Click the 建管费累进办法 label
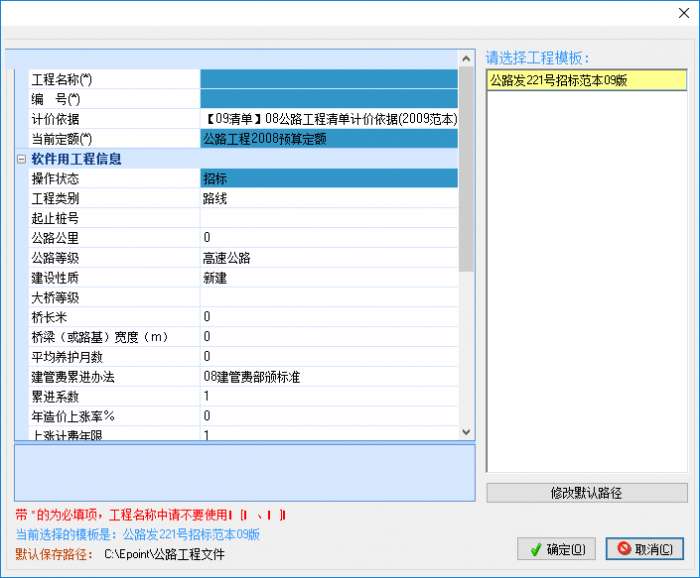Image resolution: width=700 pixels, height=578 pixels. [73, 377]
